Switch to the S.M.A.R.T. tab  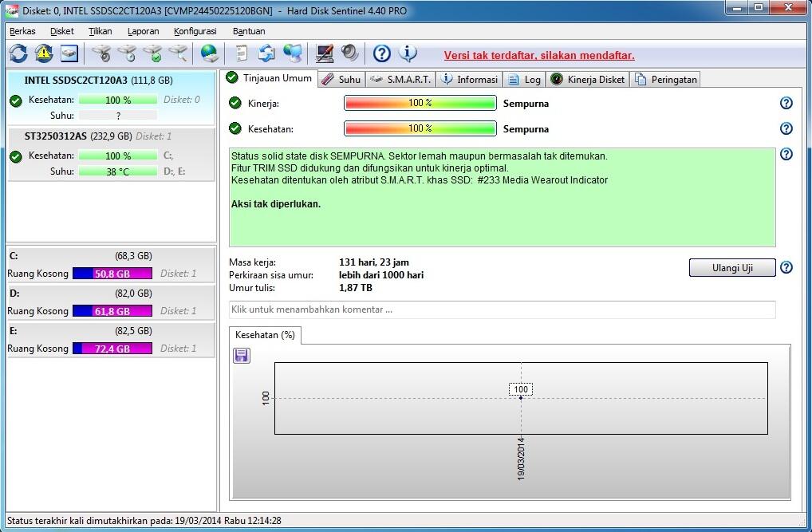(x=401, y=79)
